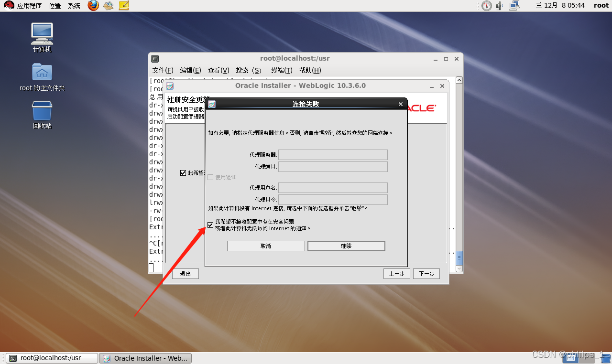Close the Oracle Installer window
This screenshot has width=612, height=364.
pyautogui.click(x=442, y=86)
